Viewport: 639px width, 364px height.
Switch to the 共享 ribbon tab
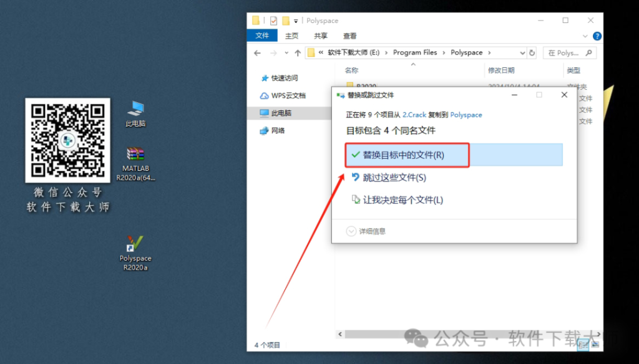tap(321, 36)
